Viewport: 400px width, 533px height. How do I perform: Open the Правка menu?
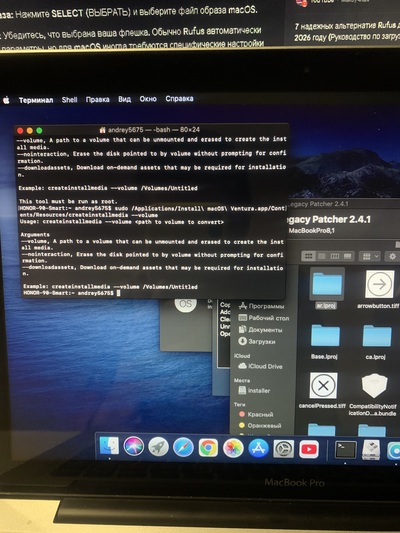click(x=98, y=99)
